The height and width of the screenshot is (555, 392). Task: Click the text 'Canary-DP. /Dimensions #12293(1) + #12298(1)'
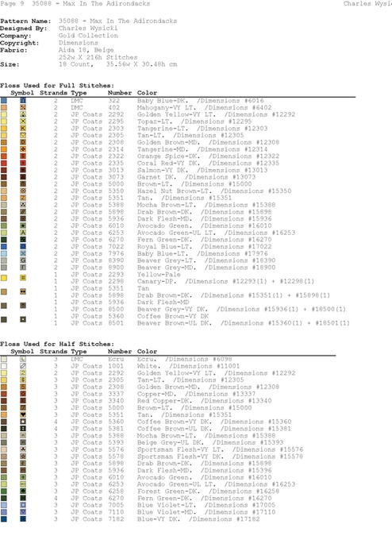225,281
